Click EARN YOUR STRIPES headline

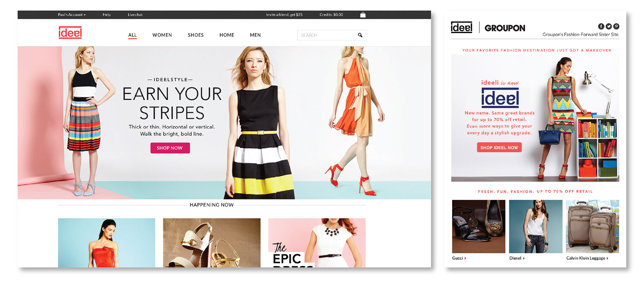pyautogui.click(x=172, y=103)
